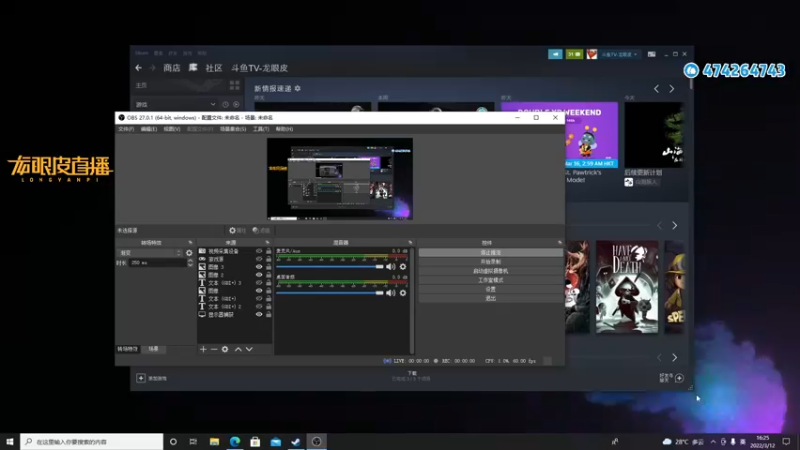The image size is (800, 450).
Task: Toggle visibility of the 视频采集设备 source
Action: [x=259, y=251]
